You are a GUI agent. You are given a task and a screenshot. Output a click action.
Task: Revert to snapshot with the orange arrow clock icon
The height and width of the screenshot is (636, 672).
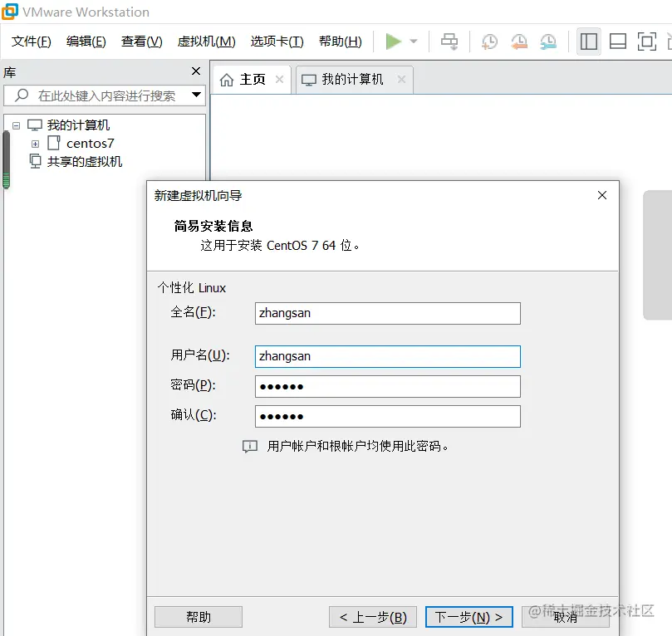click(519, 42)
